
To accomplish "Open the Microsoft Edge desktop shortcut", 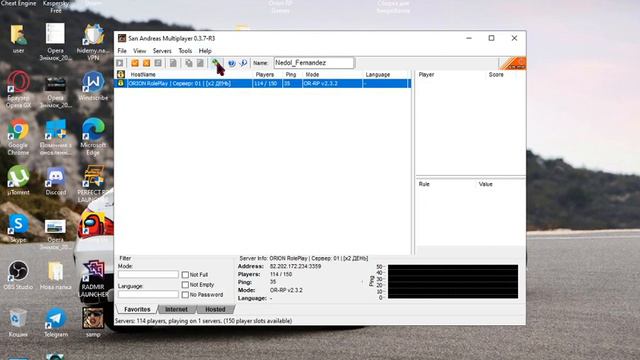I will [x=93, y=137].
